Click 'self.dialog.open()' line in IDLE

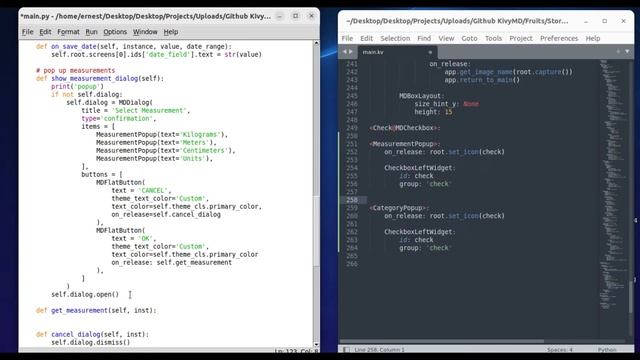coord(85,294)
